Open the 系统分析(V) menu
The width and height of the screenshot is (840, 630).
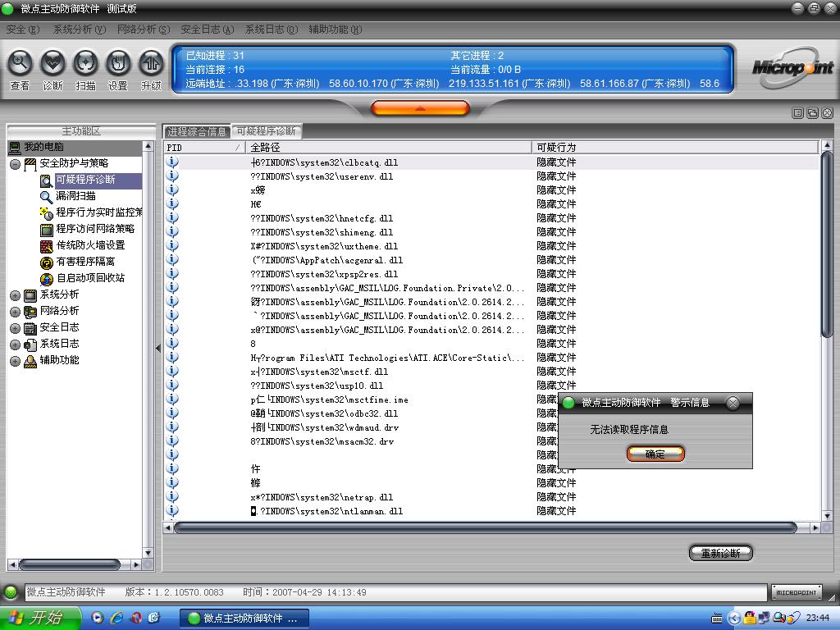(80, 30)
